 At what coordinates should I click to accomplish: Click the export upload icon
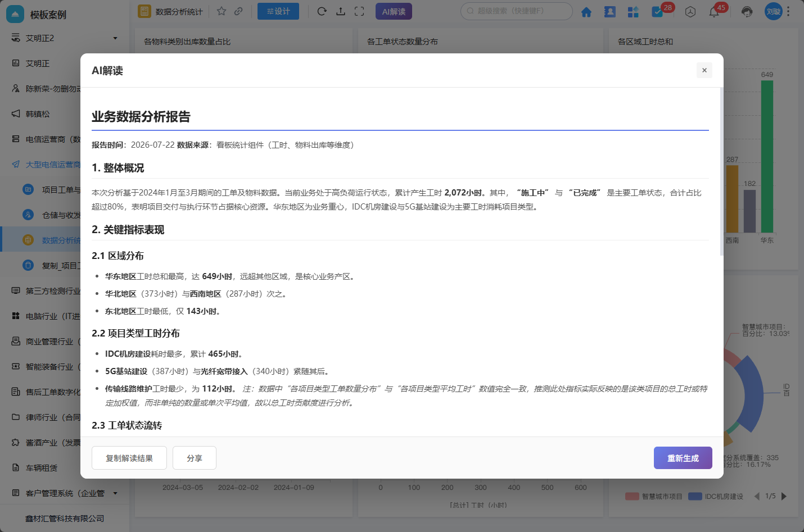pyautogui.click(x=341, y=11)
